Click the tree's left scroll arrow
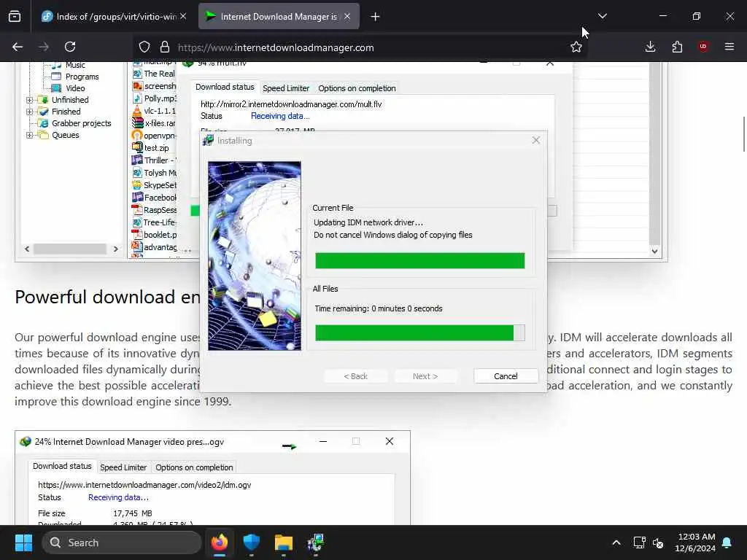Viewport: 747px width, 560px height. coord(27,249)
